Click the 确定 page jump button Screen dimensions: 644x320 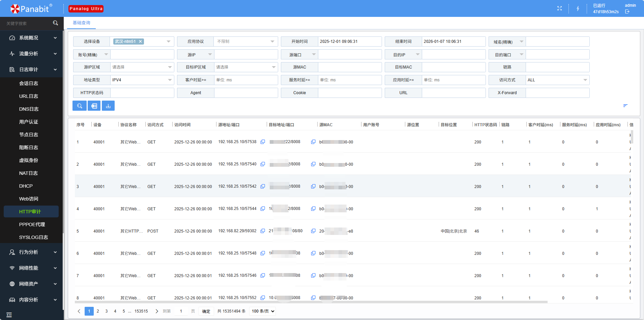206,311
